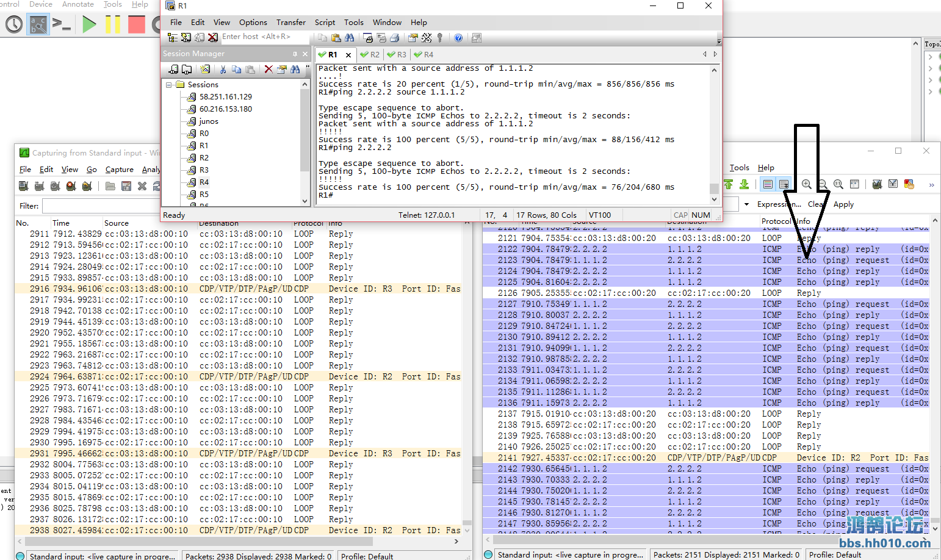Expand right Wireshark toolbar overflow chevron

point(932,185)
